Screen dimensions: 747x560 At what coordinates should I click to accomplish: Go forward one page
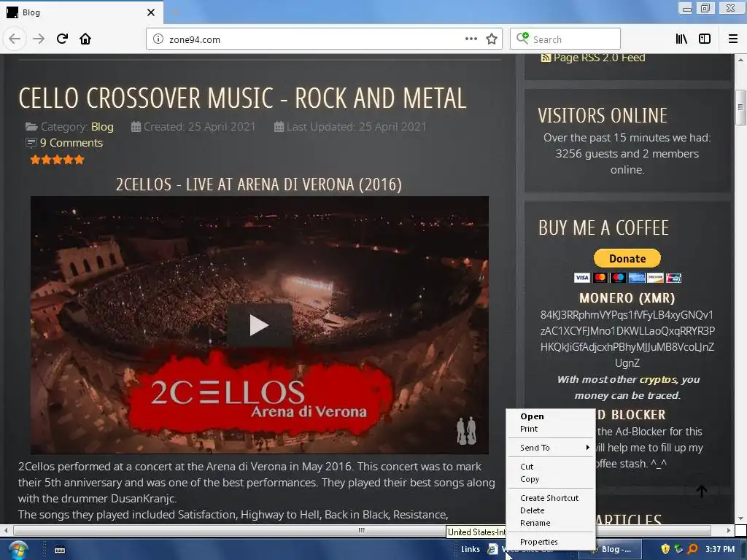click(39, 39)
